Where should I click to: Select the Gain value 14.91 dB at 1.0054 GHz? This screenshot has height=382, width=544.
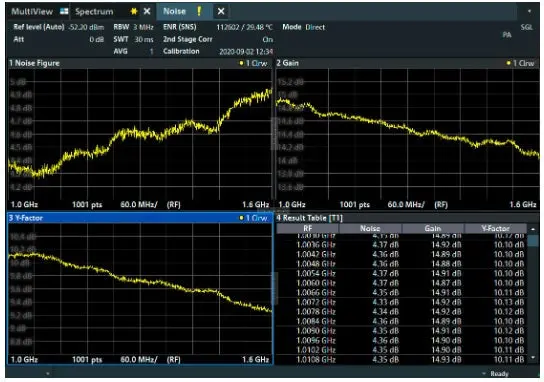446,273
